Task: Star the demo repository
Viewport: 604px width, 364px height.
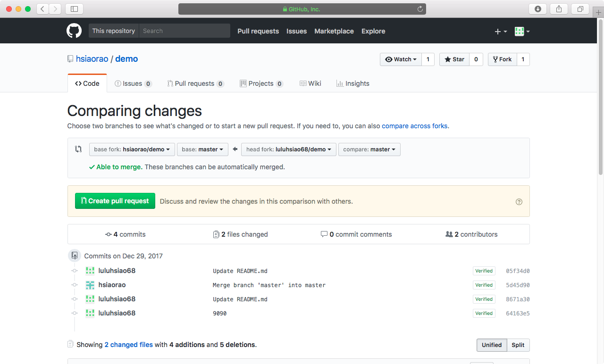Action: pos(454,59)
